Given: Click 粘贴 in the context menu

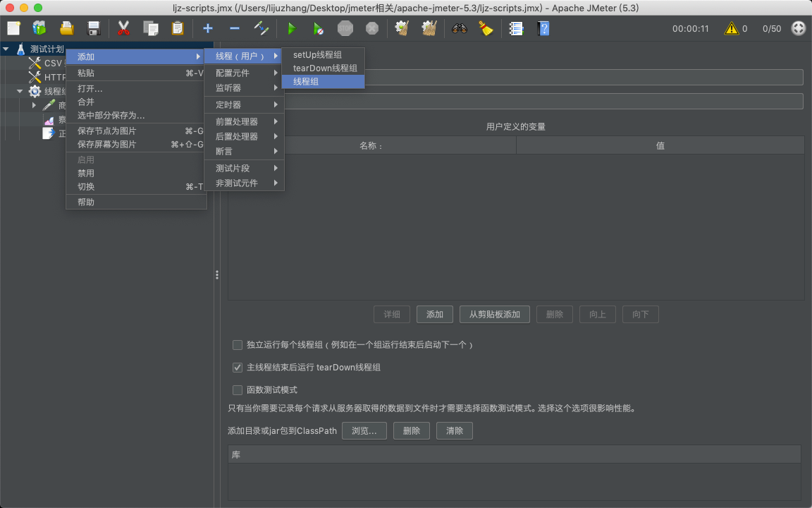Looking at the screenshot, I should coord(136,73).
